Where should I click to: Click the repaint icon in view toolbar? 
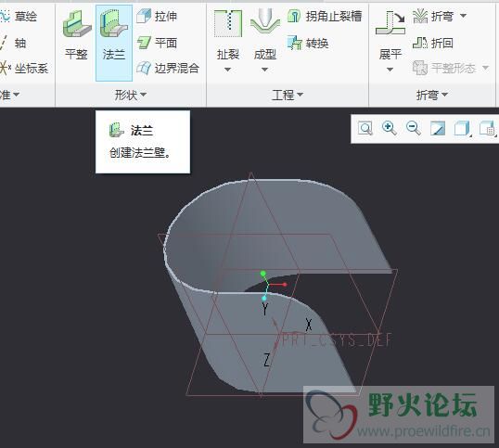(x=438, y=129)
